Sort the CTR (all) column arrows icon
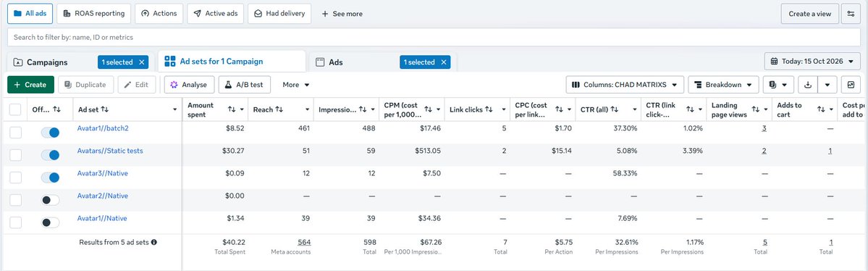The width and height of the screenshot is (868, 271). pyautogui.click(x=615, y=109)
